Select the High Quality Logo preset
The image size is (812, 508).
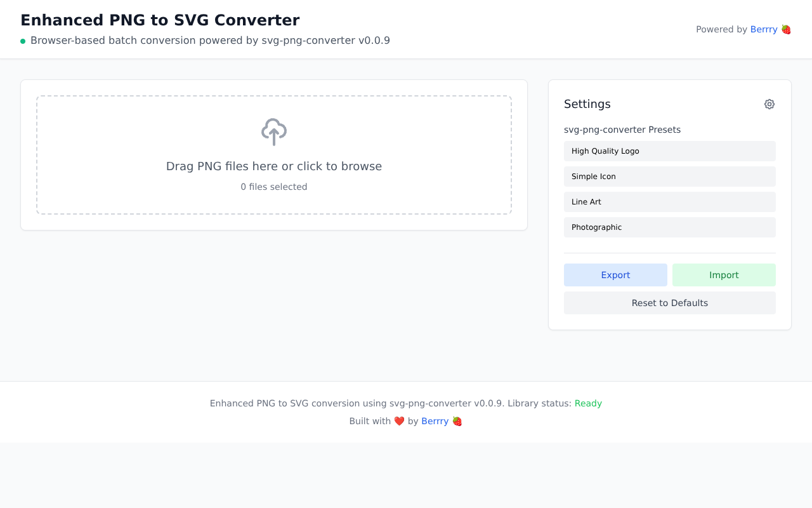[669, 151]
